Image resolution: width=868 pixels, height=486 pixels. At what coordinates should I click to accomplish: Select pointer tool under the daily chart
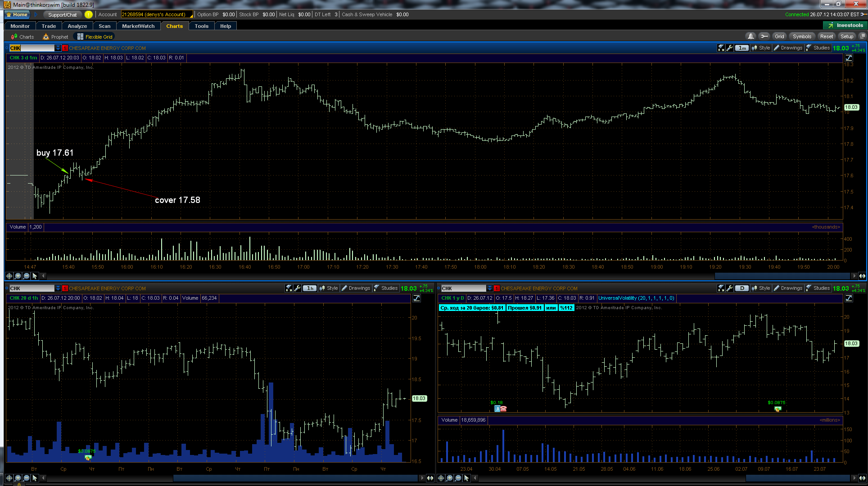466,478
